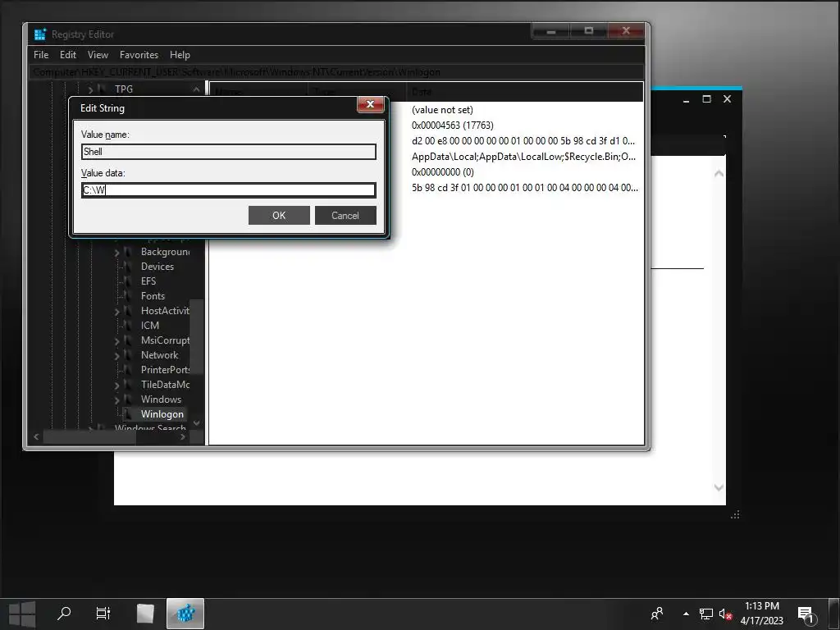Screen dimensions: 840x630
Task: Open the View menu
Action: 98,55
